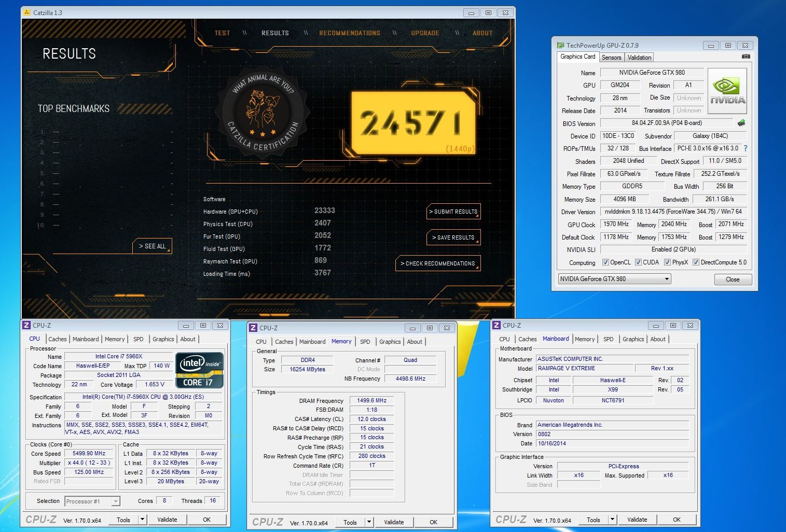Click the Threads value 16 in CPU-Z
This screenshot has width=786, height=532.
click(x=212, y=500)
